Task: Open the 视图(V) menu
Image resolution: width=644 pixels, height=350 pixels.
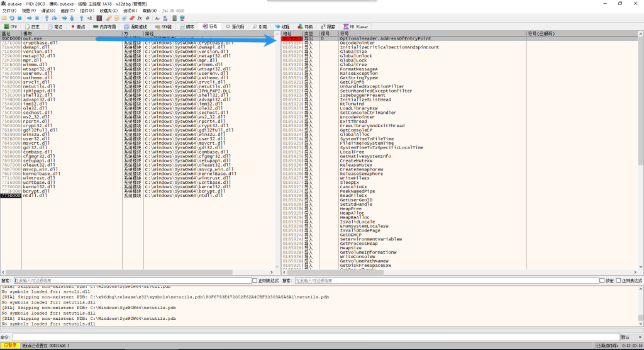Action: 29,11
